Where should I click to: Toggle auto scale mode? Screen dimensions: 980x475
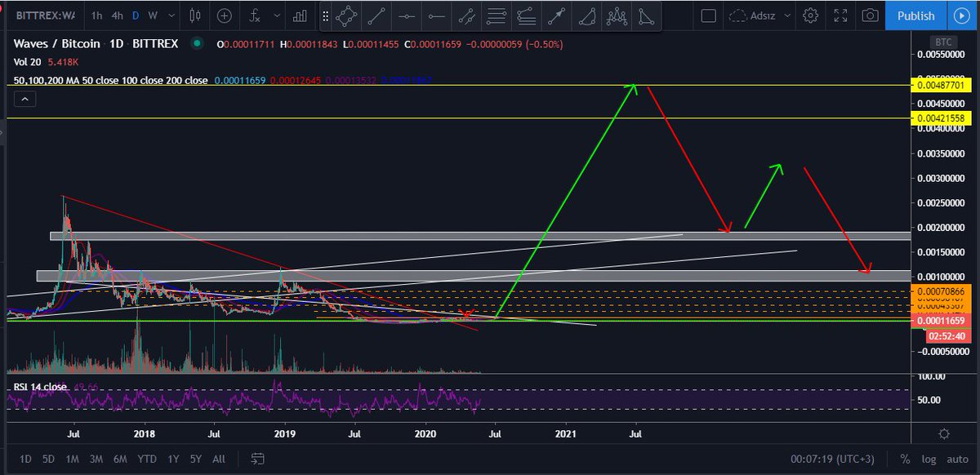click(x=957, y=459)
